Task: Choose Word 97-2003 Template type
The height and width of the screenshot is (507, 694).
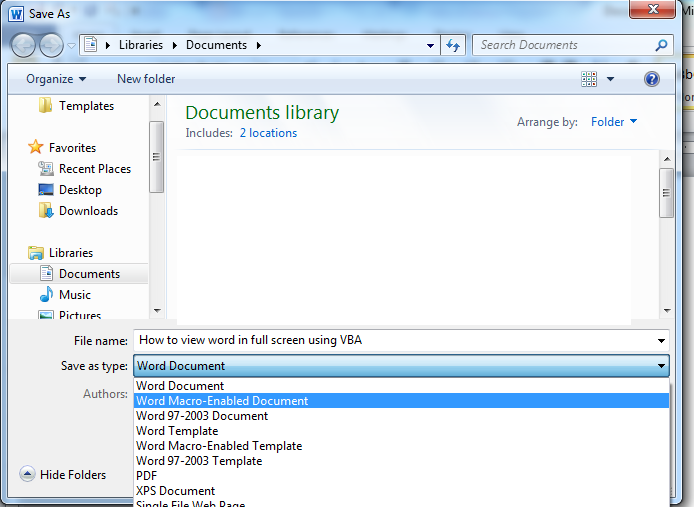Action: click(x=401, y=461)
